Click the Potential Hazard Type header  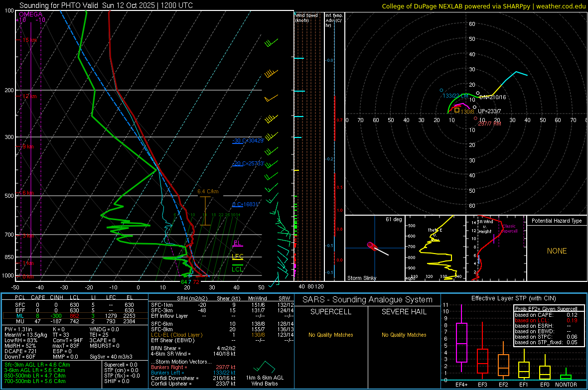pos(557,221)
